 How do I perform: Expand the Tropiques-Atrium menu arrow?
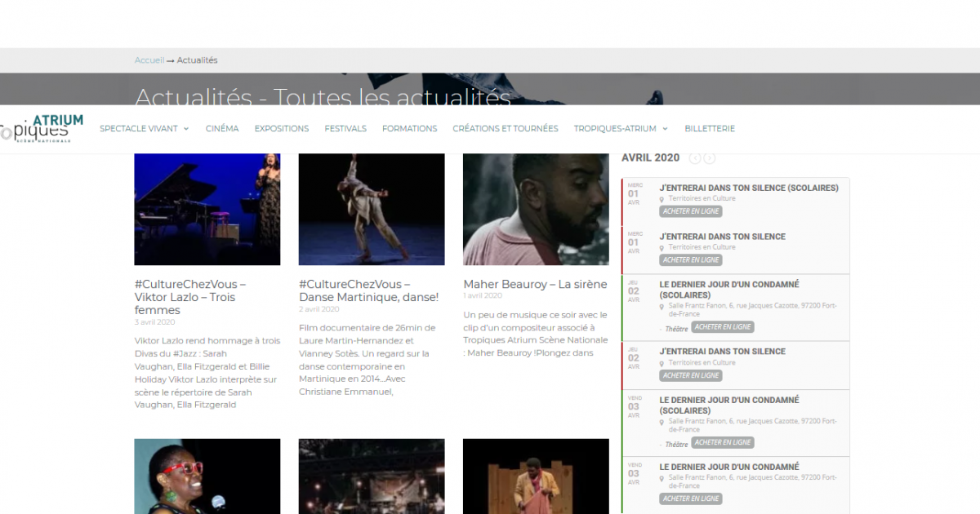coord(665,129)
